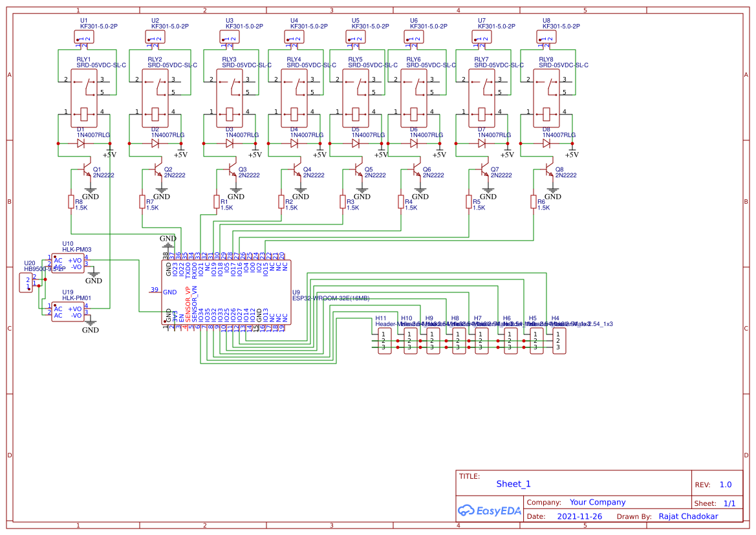Click the Rajat Chadokar drawn-by name
The height and width of the screenshot is (535, 756).
[689, 516]
